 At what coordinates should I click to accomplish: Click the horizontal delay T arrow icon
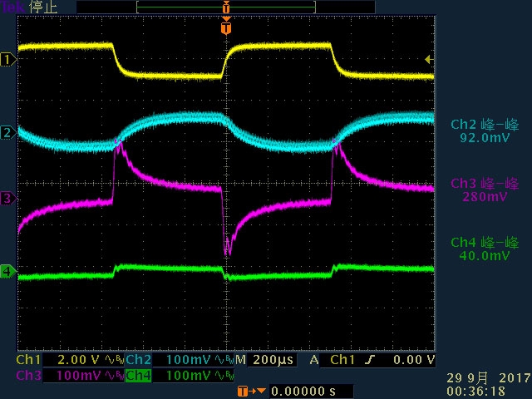(x=251, y=392)
